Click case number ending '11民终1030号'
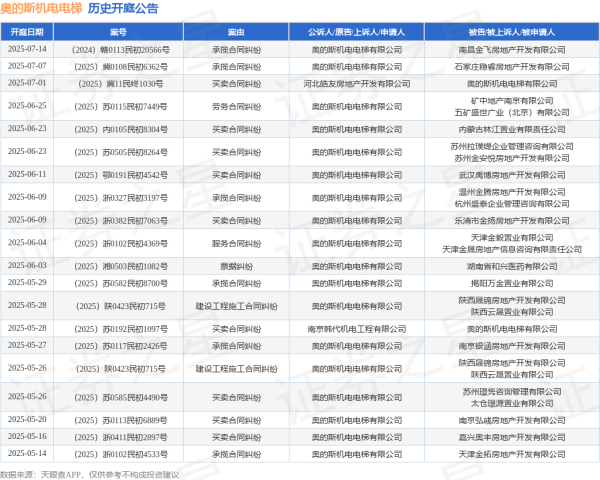The width and height of the screenshot is (600, 480). 121,83
